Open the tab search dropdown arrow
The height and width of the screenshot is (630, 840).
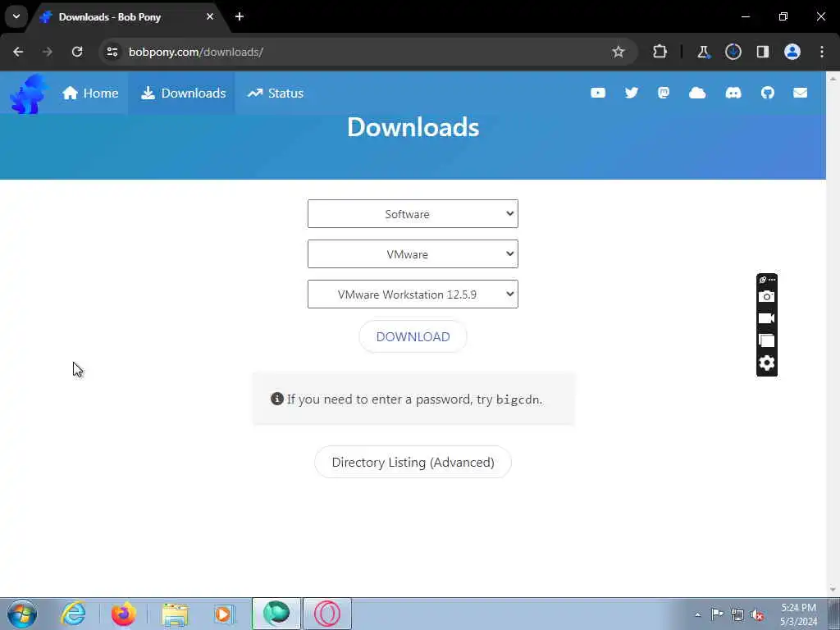click(16, 16)
